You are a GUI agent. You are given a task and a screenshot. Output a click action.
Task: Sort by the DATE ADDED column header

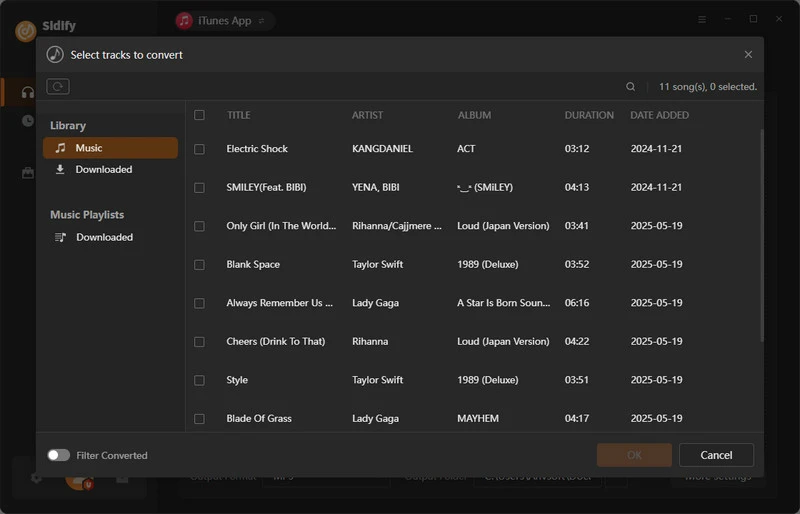tap(659, 115)
